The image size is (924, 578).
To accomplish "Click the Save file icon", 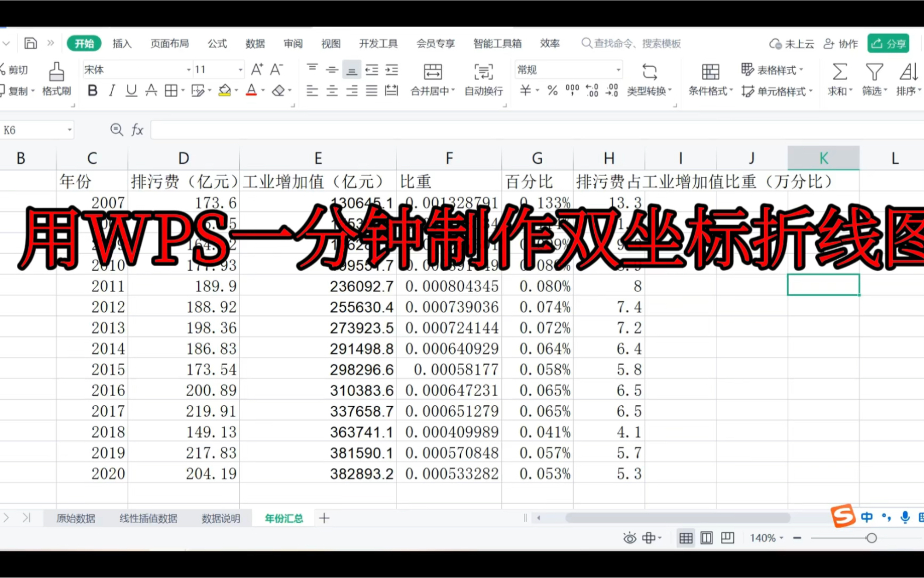I will coord(30,43).
